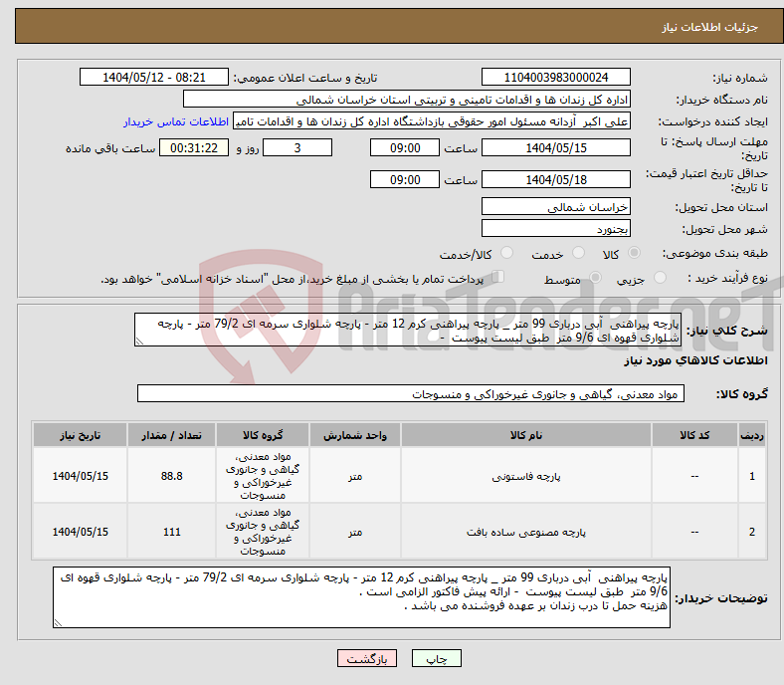Click the delivery province خراسان شمالی field
Image resolution: width=784 pixels, height=685 pixels.
(x=555, y=206)
